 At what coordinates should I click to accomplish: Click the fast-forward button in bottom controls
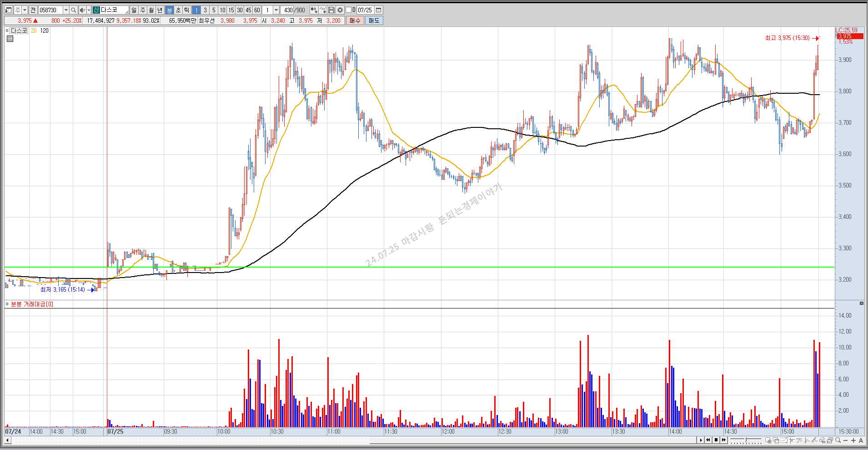[724, 440]
